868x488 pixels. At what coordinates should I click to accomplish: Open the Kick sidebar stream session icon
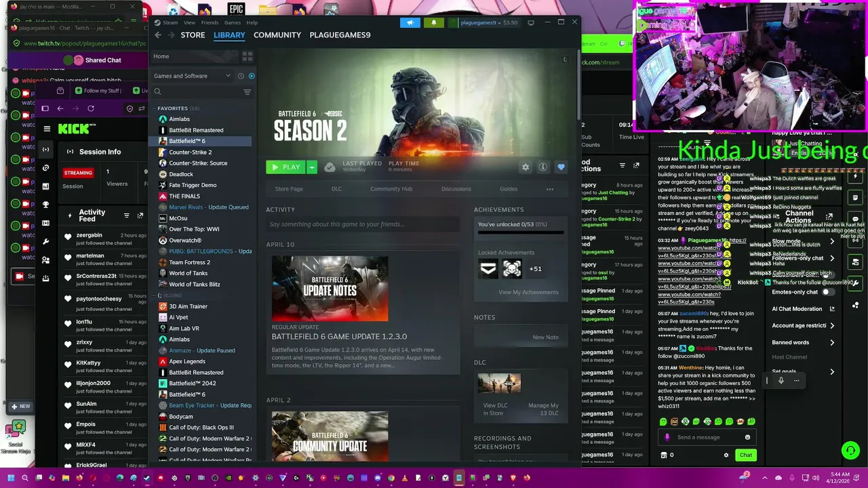point(45,149)
